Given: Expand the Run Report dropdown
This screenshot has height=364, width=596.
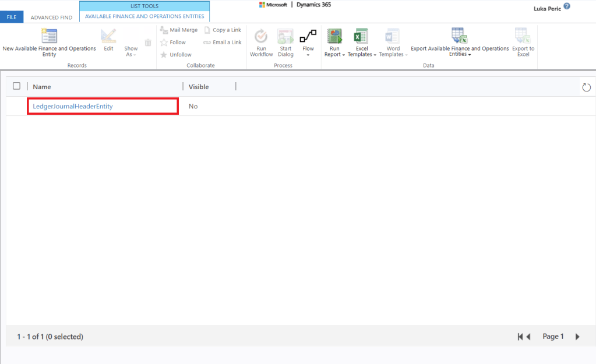Looking at the screenshot, I should [x=334, y=51].
